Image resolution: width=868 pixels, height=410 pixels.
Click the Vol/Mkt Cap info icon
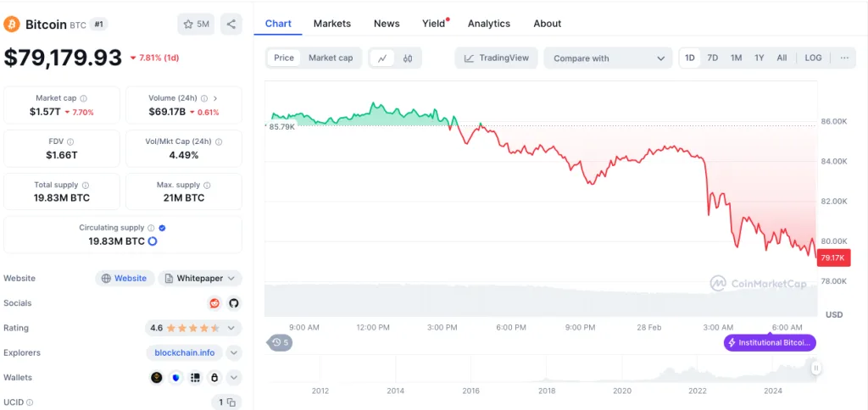219,142
